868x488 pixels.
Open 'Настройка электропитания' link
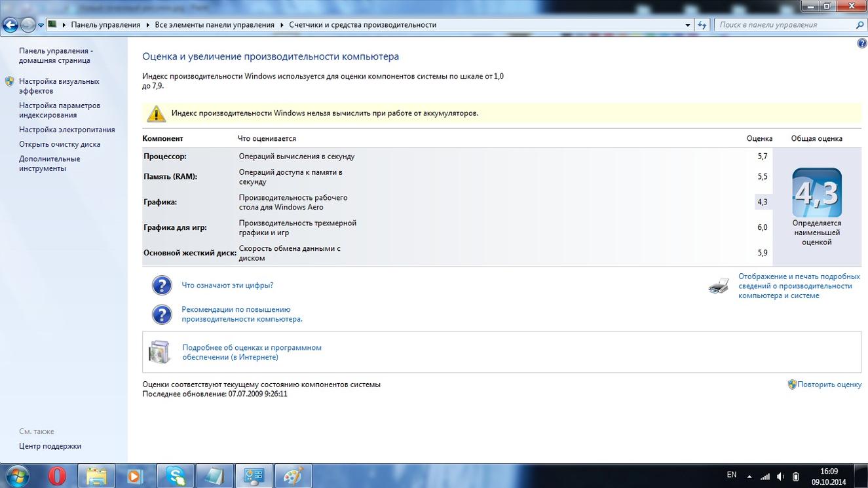67,130
